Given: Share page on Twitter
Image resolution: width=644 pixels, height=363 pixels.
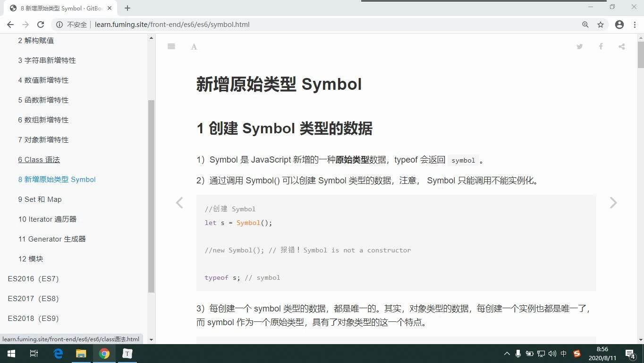Looking at the screenshot, I should (579, 46).
